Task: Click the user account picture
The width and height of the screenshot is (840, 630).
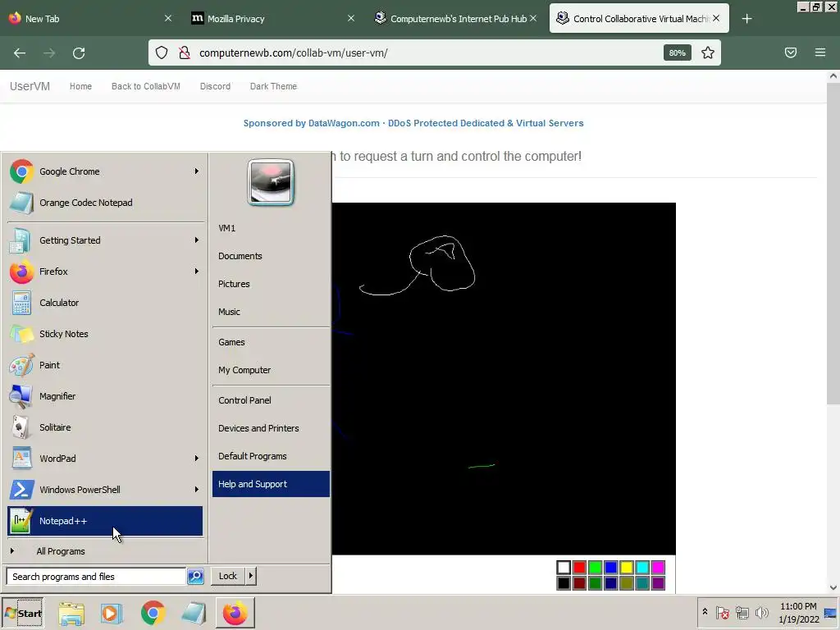Action: pos(271,182)
